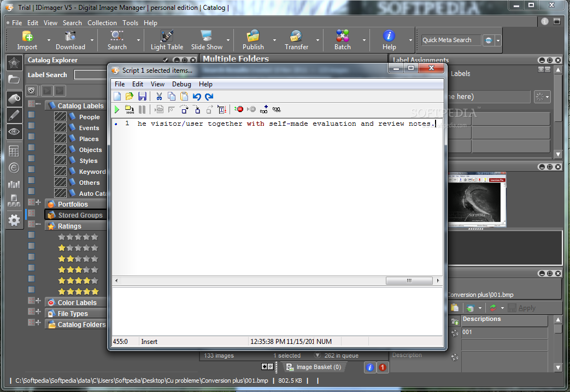Image resolution: width=570 pixels, height=392 pixels.
Task: Open Quick Meta Search options dropdown
Action: tap(498, 40)
